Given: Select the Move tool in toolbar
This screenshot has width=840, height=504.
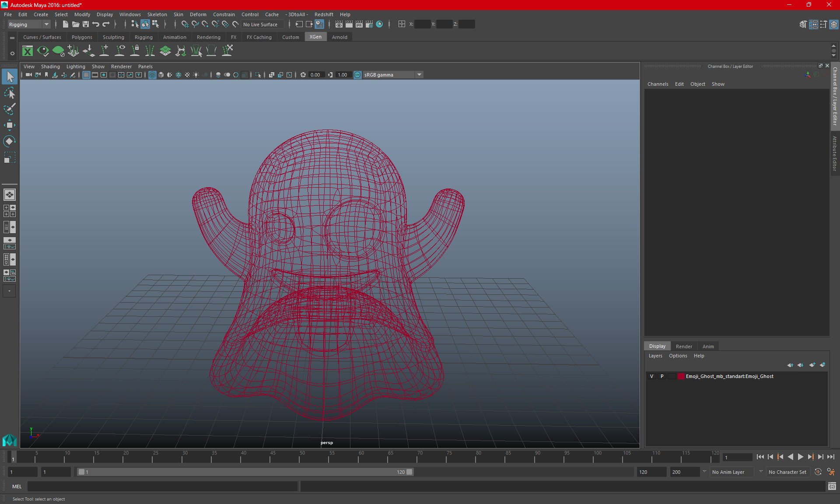Looking at the screenshot, I should coord(10,125).
